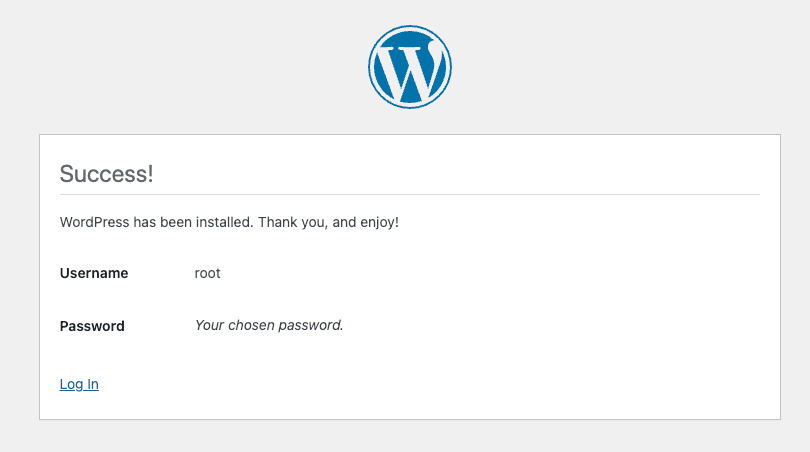Click the WordPress has been installed message

pos(229,223)
